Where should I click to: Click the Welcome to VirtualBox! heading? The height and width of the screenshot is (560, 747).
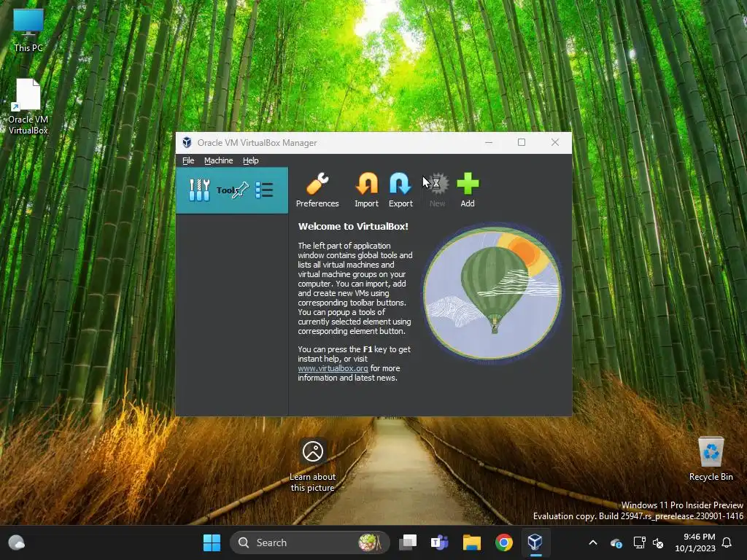(x=353, y=226)
